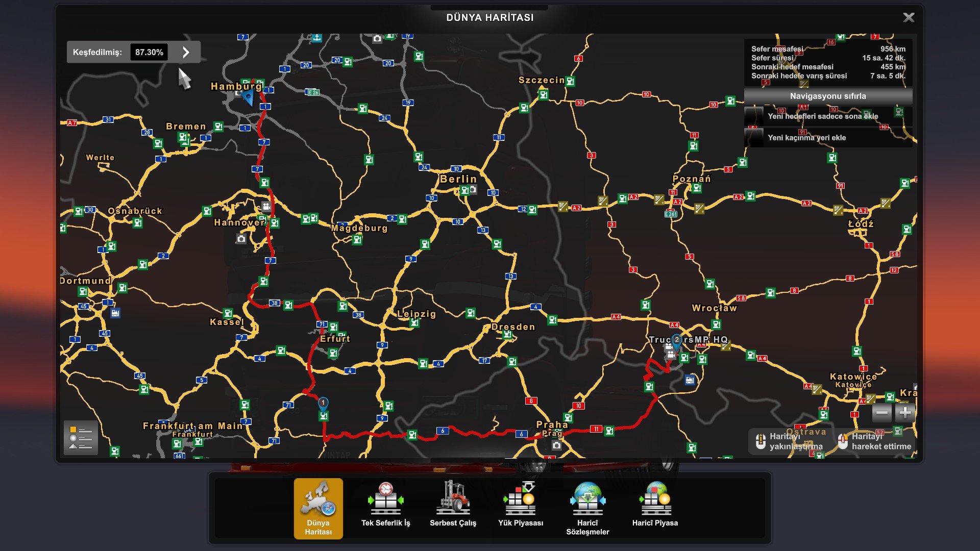
Task: Click the Berlin city label
Action: [458, 179]
